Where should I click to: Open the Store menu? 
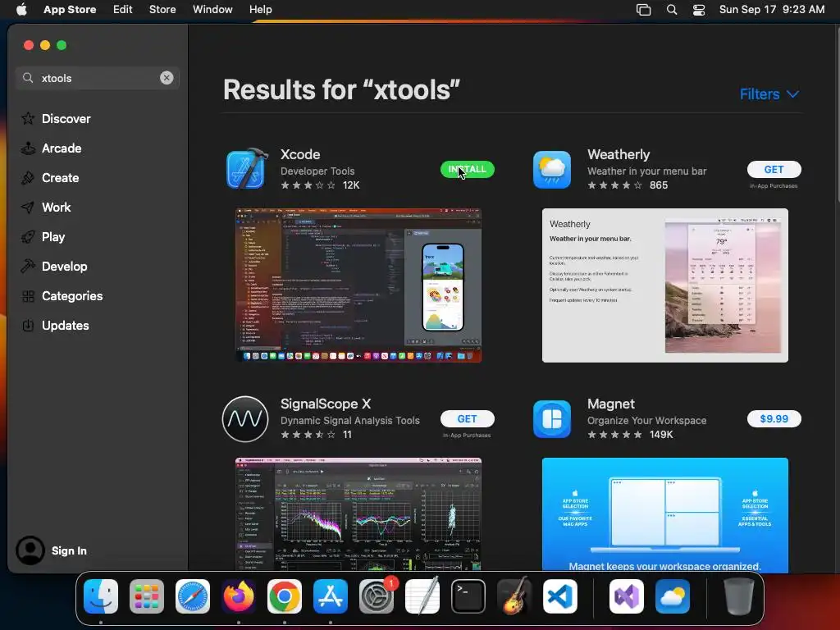[162, 10]
